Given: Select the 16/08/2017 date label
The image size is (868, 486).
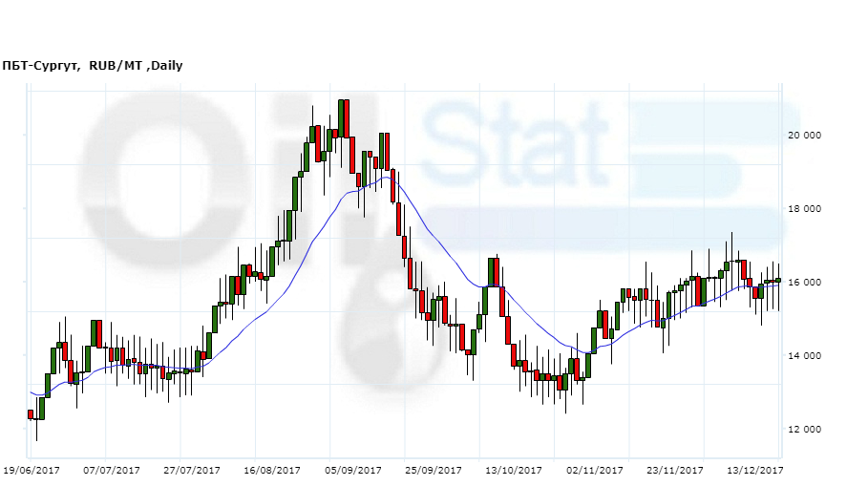Looking at the screenshot, I should point(272,470).
